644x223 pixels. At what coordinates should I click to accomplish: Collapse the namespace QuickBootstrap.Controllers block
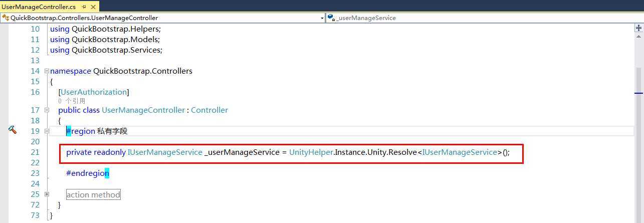(x=47, y=71)
